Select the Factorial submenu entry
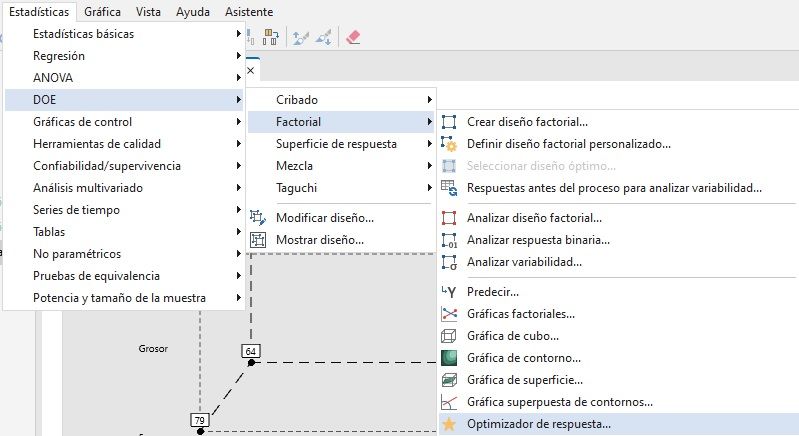 pos(341,121)
